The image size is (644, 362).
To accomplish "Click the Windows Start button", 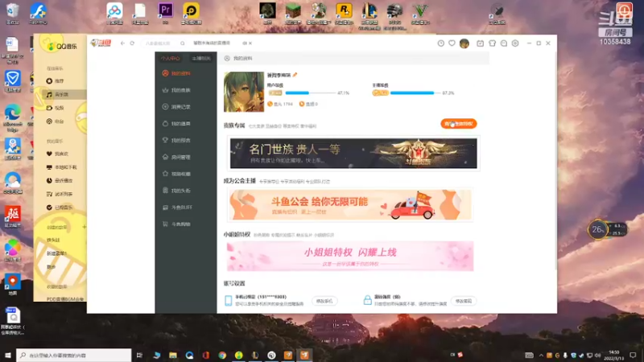I will pos(8,355).
